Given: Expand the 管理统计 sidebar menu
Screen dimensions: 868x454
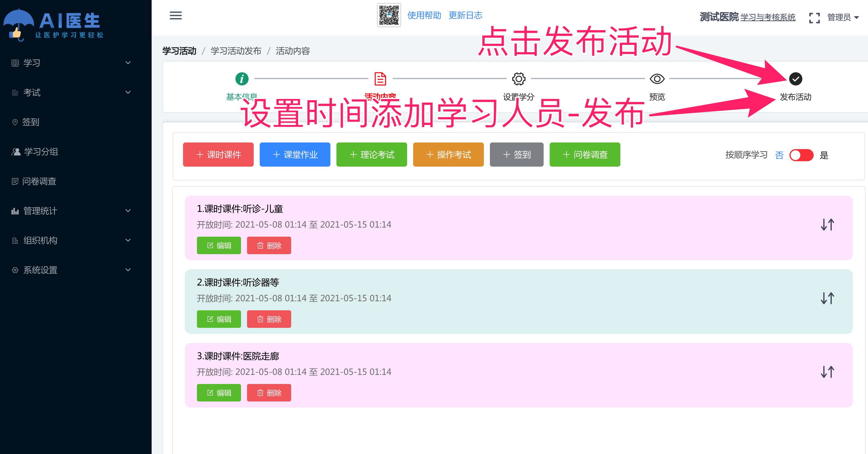Looking at the screenshot, I should click(71, 211).
